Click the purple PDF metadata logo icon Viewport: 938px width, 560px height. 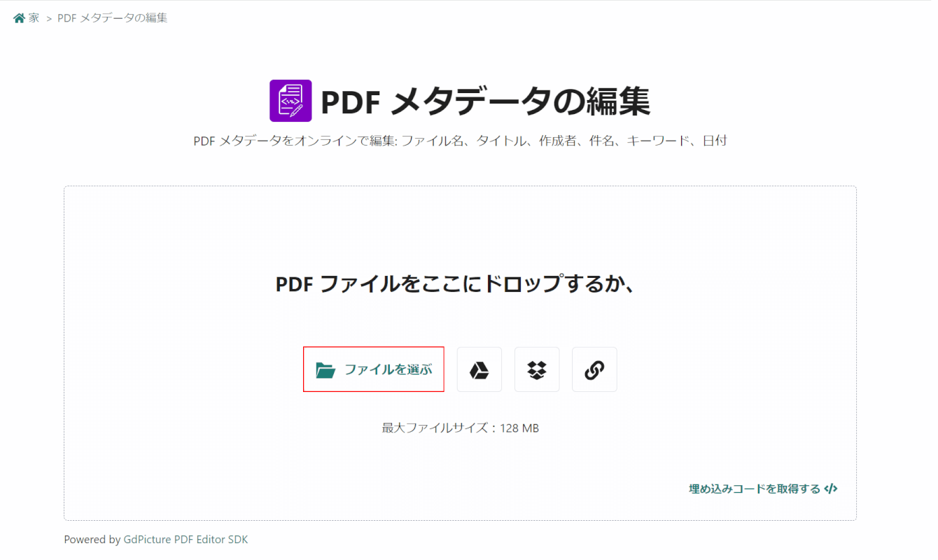290,101
